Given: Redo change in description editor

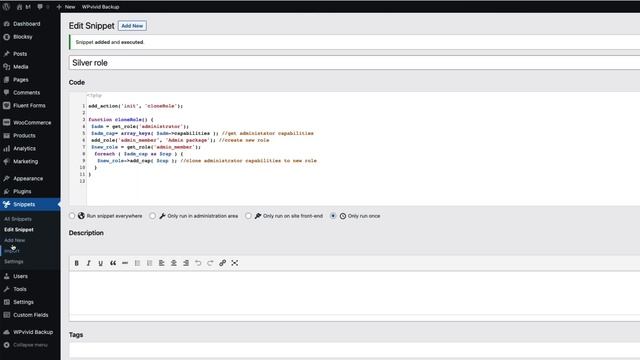Looking at the screenshot, I should coord(210,263).
